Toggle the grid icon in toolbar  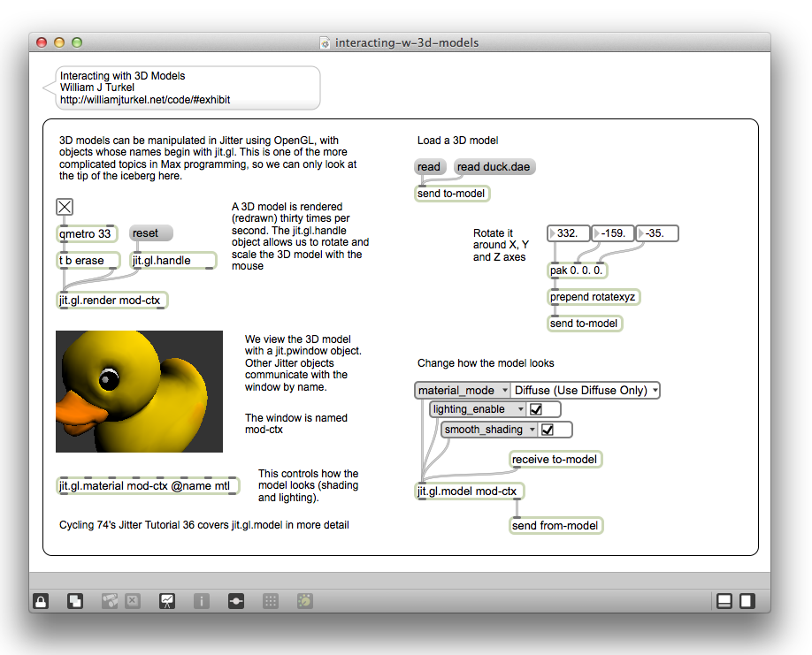[272, 601]
